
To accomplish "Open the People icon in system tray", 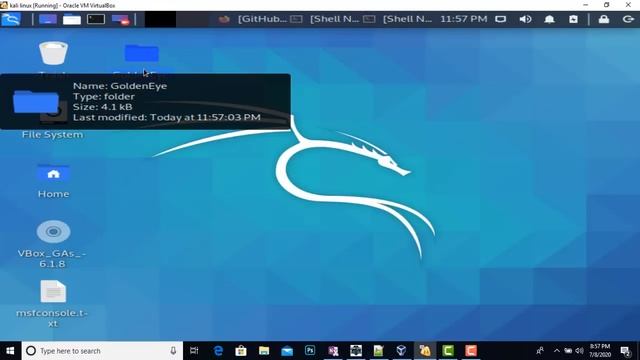I will point(540,351).
